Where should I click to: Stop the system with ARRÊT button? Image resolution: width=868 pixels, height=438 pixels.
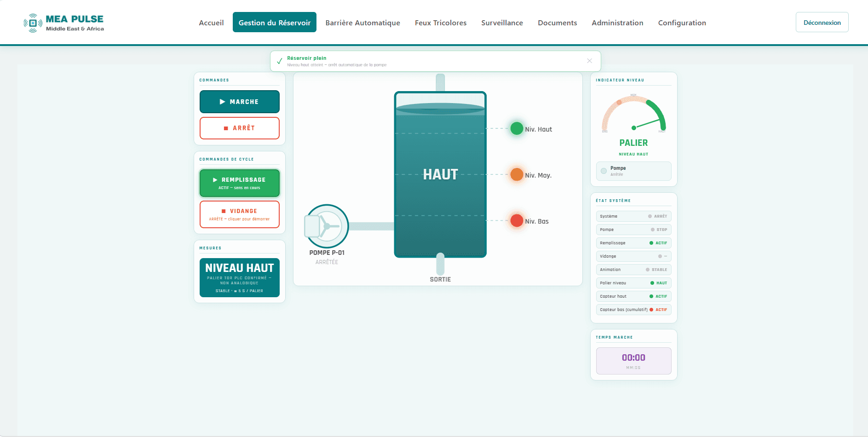click(x=240, y=128)
